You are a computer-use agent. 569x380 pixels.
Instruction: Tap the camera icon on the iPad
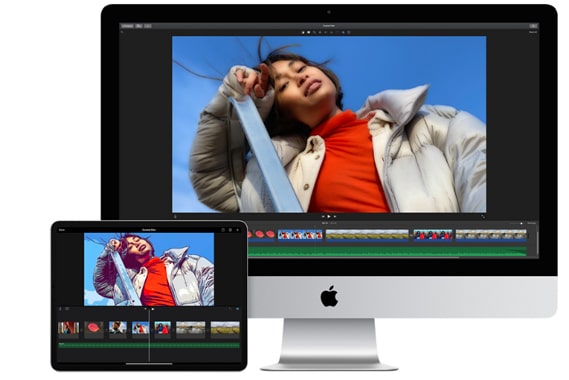67,309
